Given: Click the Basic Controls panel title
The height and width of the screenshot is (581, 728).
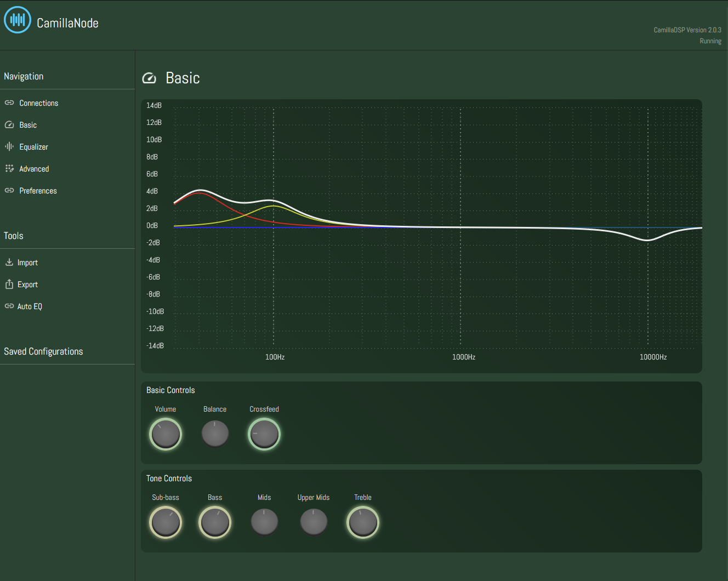Looking at the screenshot, I should (x=170, y=390).
